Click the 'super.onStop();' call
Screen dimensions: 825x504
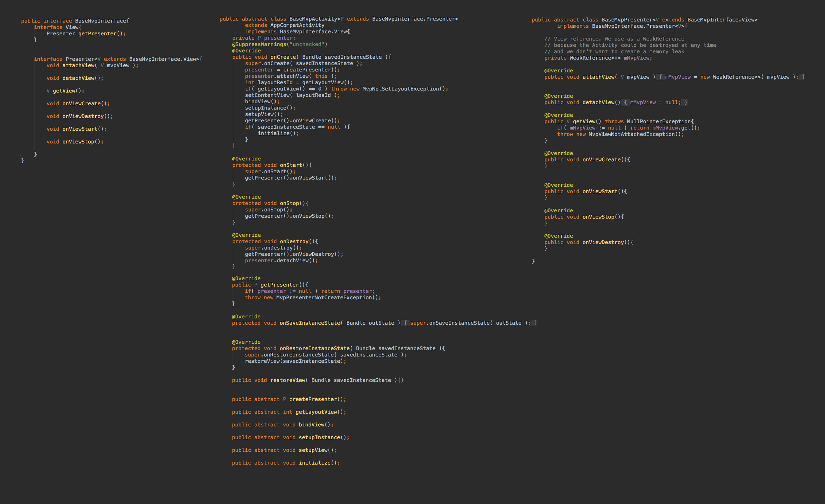268,210
